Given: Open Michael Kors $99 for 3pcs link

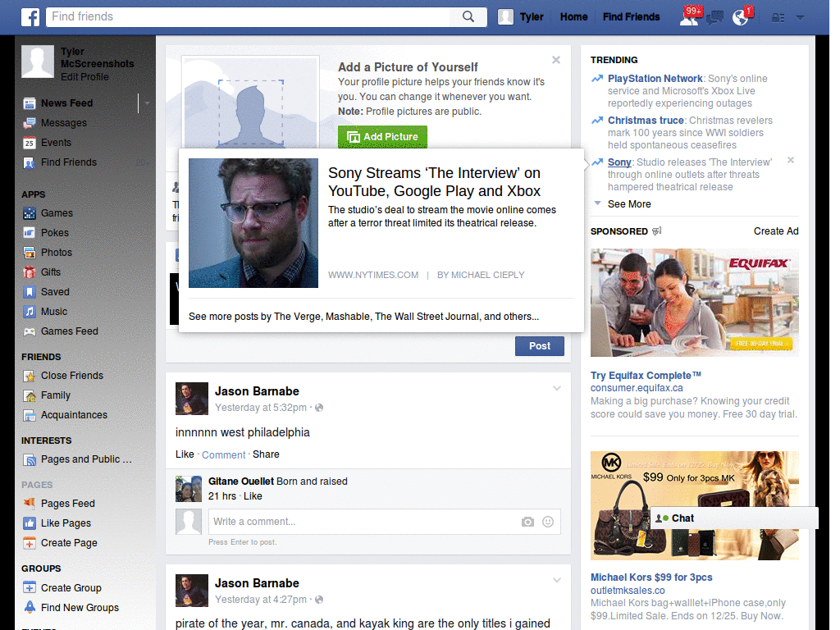Looking at the screenshot, I should coord(651,577).
